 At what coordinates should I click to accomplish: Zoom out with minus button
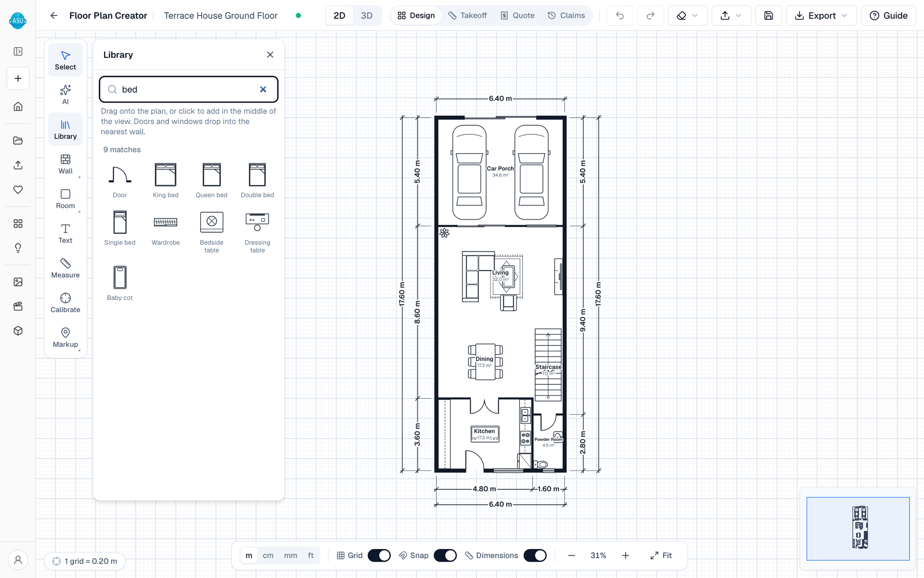[572, 555]
